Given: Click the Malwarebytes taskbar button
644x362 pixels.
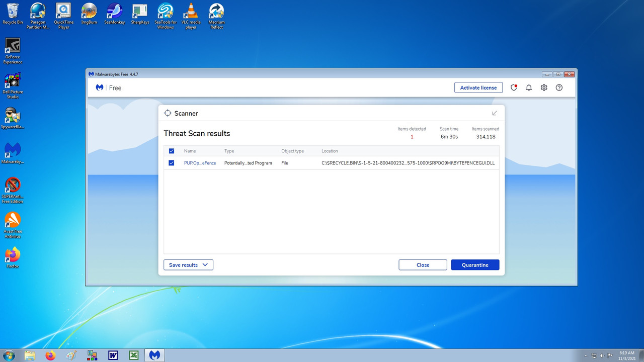Looking at the screenshot, I should coord(154,355).
